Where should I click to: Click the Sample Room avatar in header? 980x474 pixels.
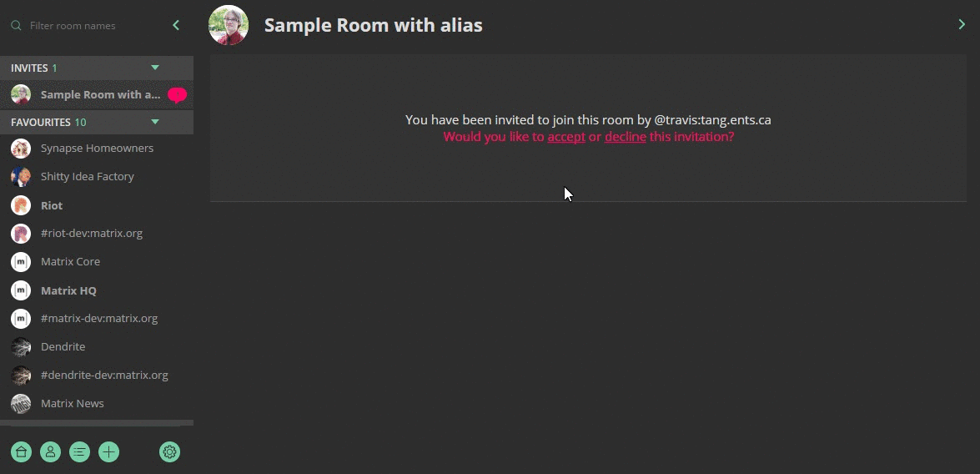(x=229, y=25)
